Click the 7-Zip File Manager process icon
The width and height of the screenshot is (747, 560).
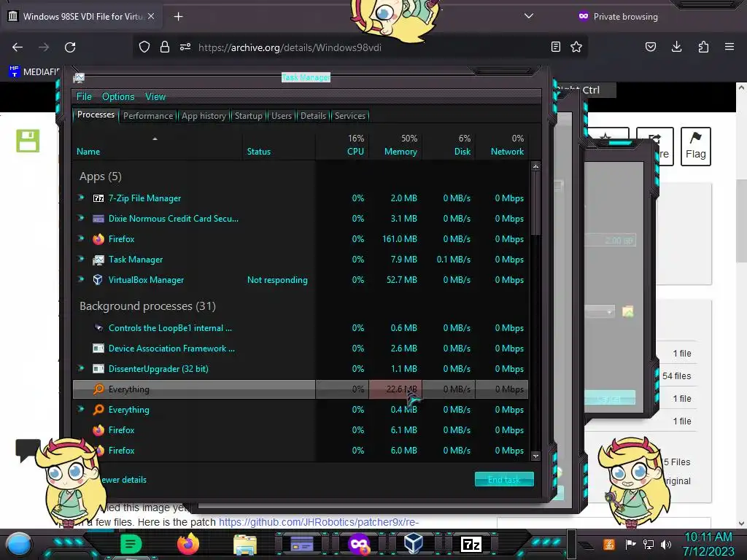click(98, 198)
